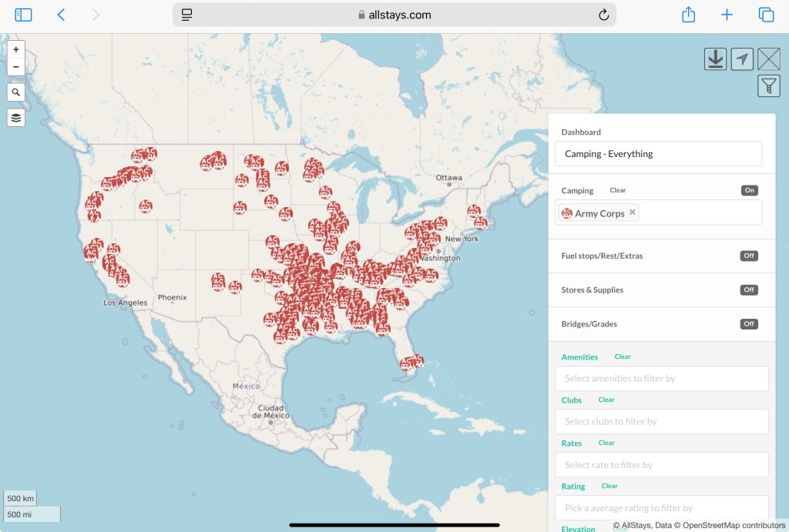Open the Camping - Everything dashboard selector
The height and width of the screenshot is (532, 789).
657,153
